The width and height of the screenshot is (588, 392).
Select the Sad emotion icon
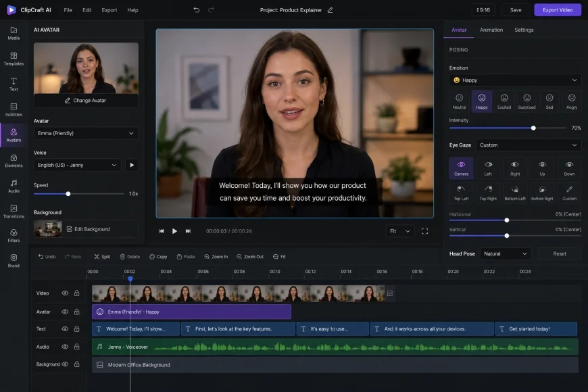coord(549,101)
